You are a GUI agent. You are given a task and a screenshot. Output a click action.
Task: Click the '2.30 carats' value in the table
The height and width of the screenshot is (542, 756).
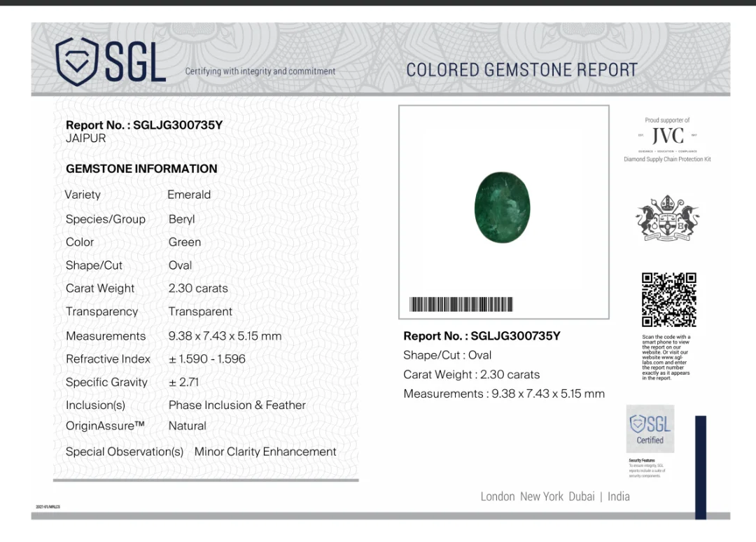[x=198, y=289]
